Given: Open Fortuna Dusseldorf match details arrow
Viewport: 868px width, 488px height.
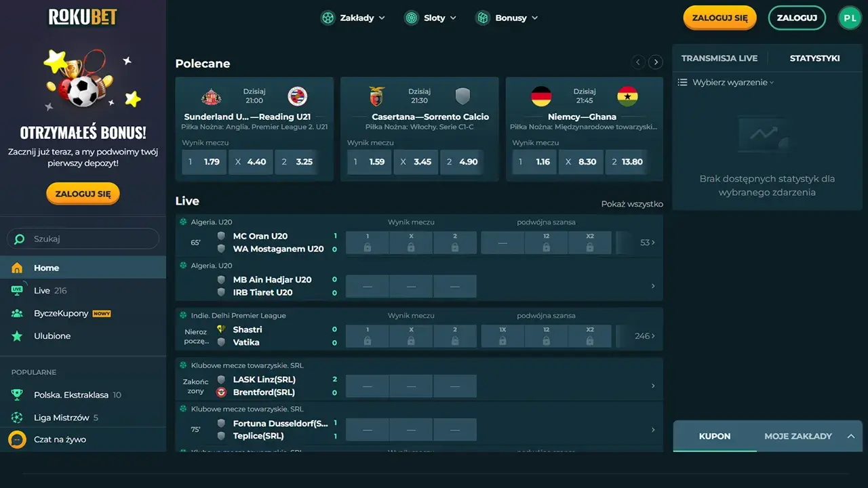Looking at the screenshot, I should pyautogui.click(x=653, y=430).
